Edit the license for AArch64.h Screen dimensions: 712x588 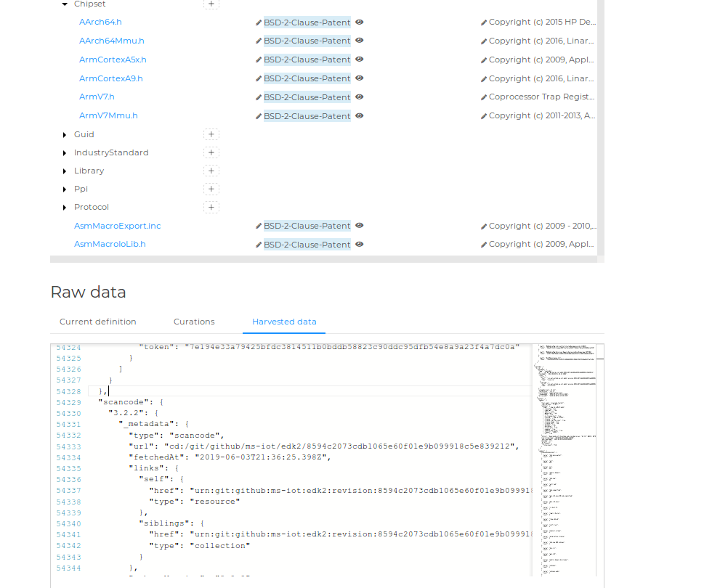258,22
